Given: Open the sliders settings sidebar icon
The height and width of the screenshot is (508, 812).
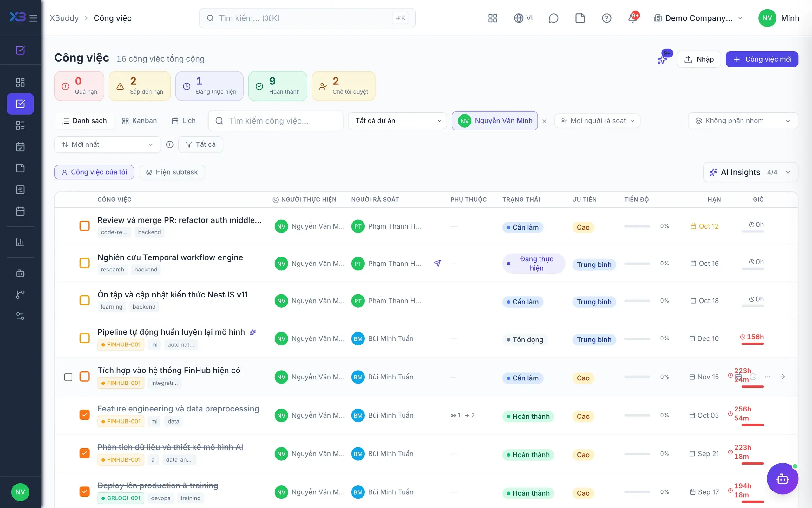Looking at the screenshot, I should tap(20, 316).
